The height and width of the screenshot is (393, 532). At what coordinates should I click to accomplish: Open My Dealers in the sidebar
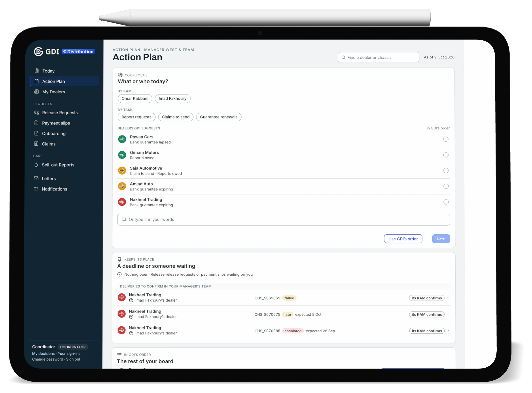click(x=64, y=92)
